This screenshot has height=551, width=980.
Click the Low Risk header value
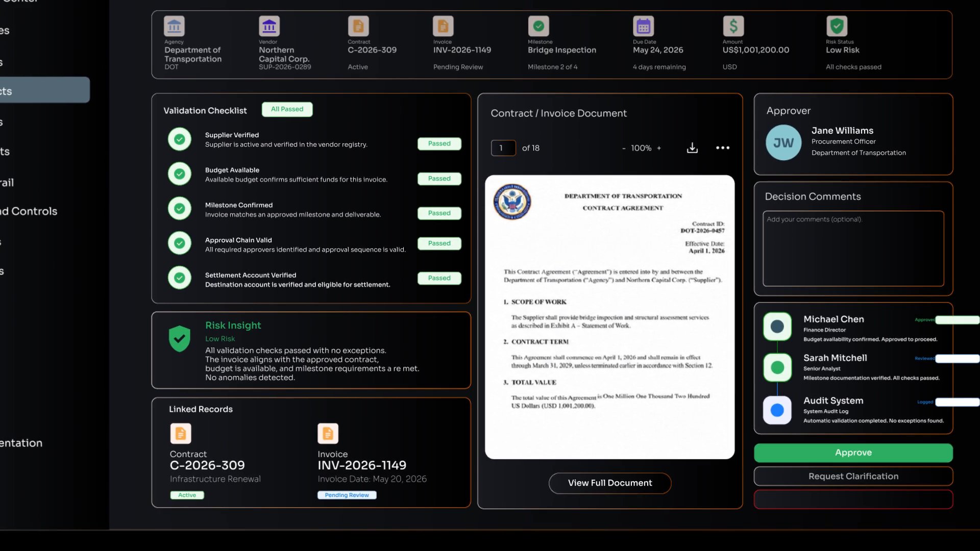click(843, 50)
